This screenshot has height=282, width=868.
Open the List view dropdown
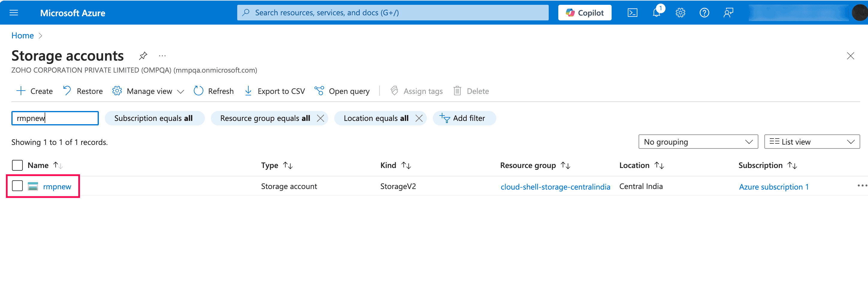click(x=811, y=142)
